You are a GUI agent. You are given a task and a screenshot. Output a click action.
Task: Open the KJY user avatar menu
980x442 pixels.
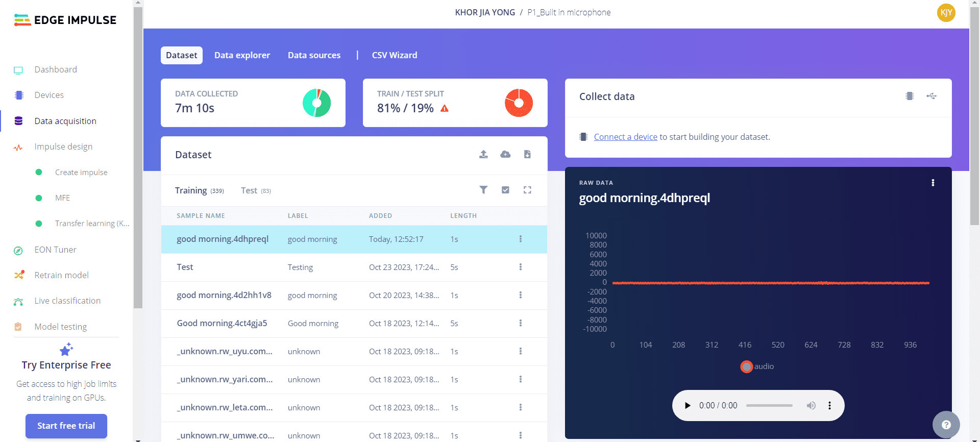[x=946, y=13]
